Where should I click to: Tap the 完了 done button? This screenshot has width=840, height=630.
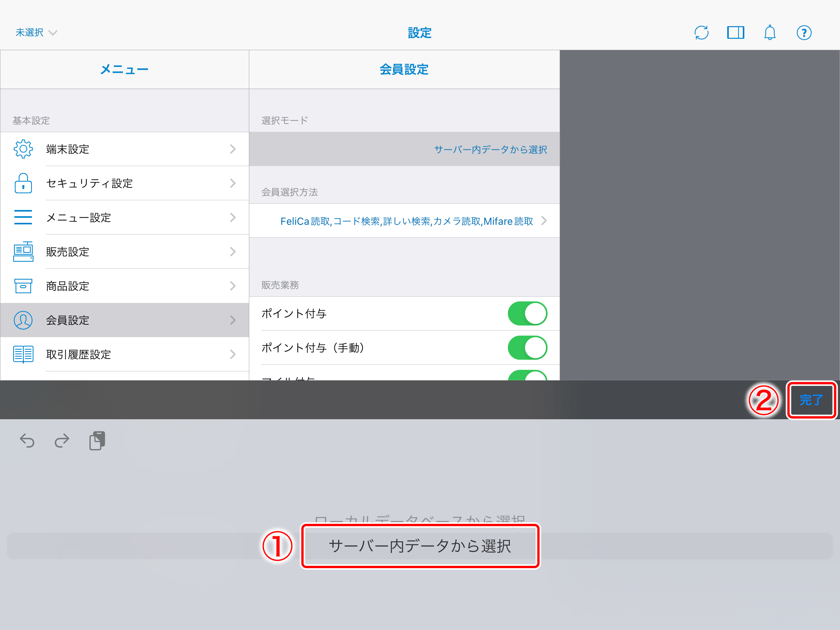pyautogui.click(x=811, y=400)
